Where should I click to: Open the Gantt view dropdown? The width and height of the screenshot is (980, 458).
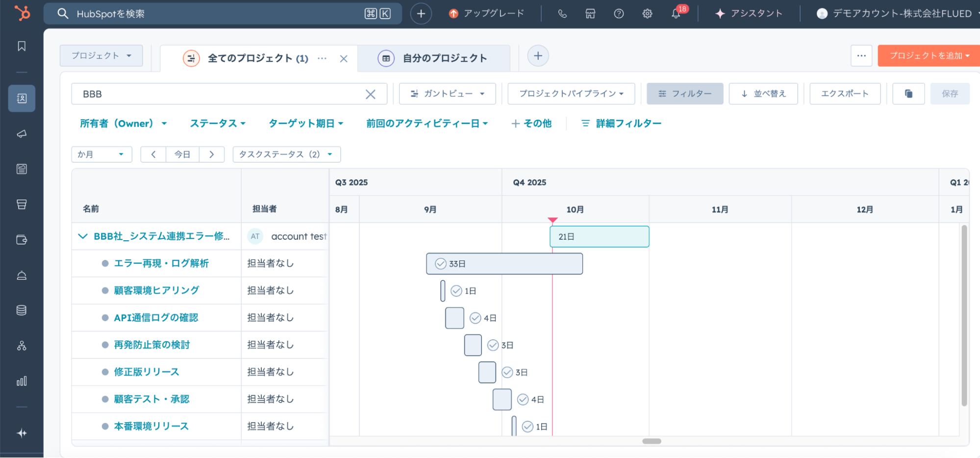click(447, 94)
